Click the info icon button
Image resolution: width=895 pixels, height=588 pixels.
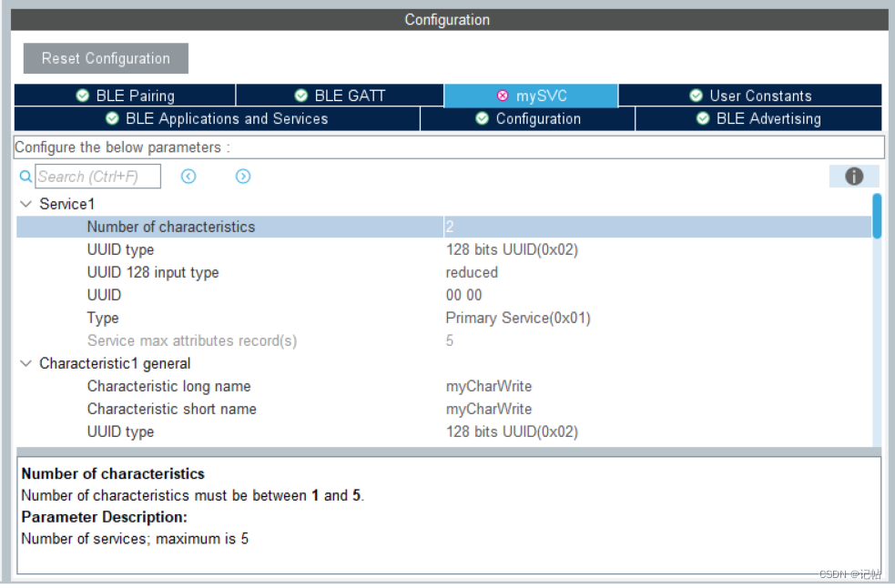coord(854,177)
